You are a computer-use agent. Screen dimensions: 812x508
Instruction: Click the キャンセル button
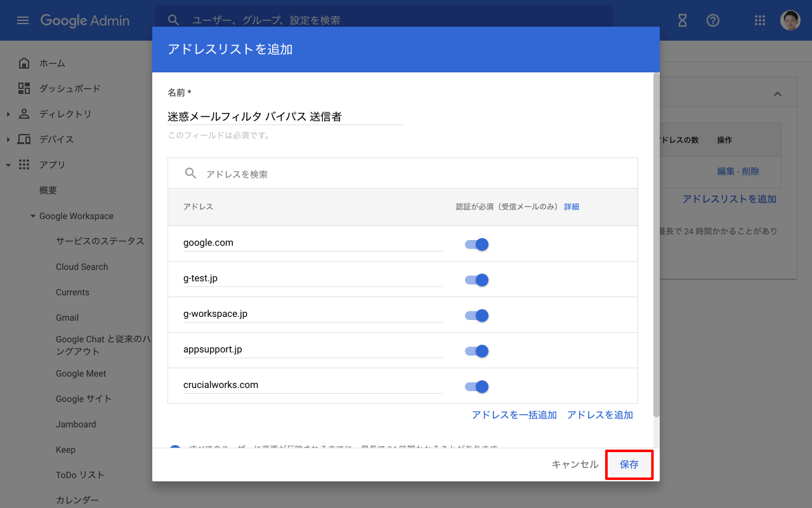575,465
